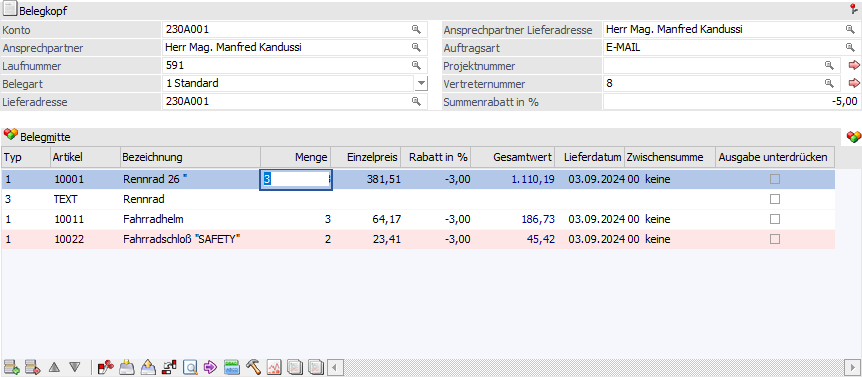Image resolution: width=862 pixels, height=377 pixels.
Task: Click red arrow next to Vertreternummer
Action: [x=853, y=84]
